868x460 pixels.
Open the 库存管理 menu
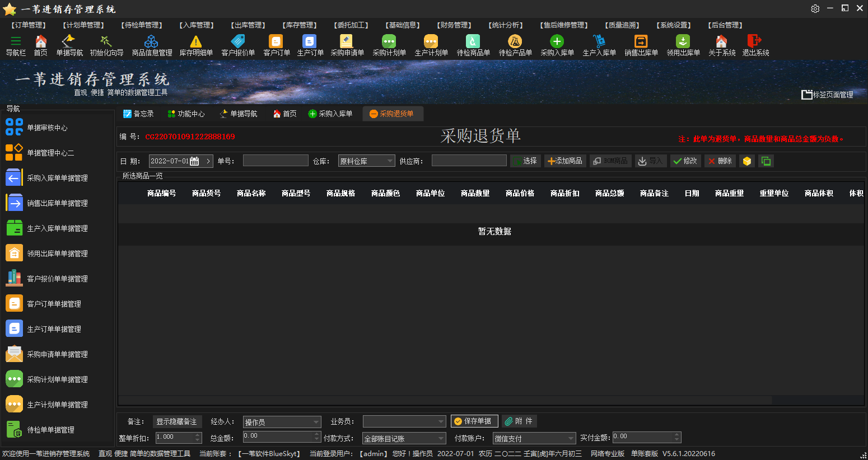[x=300, y=25]
